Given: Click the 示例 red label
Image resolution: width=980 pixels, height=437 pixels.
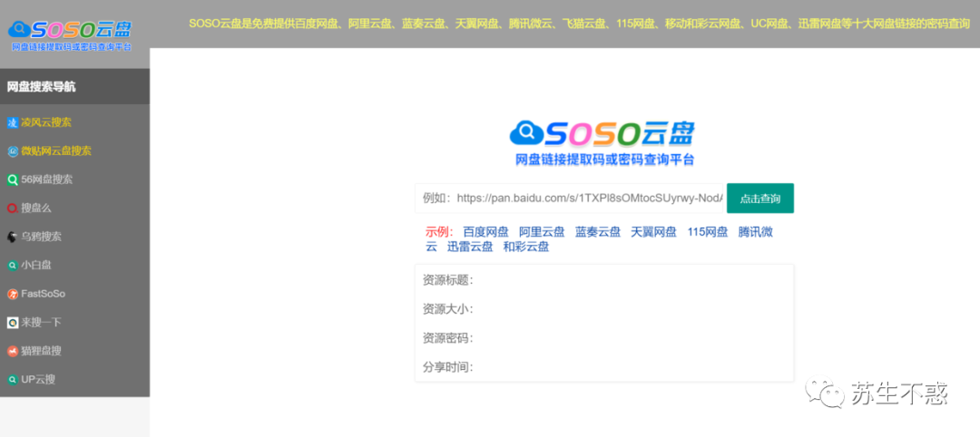Looking at the screenshot, I should pyautogui.click(x=439, y=233).
